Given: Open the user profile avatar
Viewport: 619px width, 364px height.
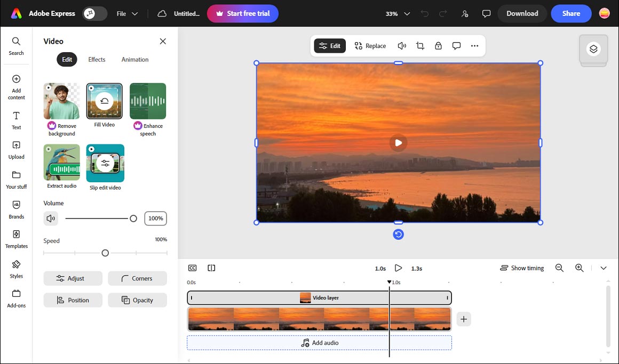Looking at the screenshot, I should click(x=605, y=13).
